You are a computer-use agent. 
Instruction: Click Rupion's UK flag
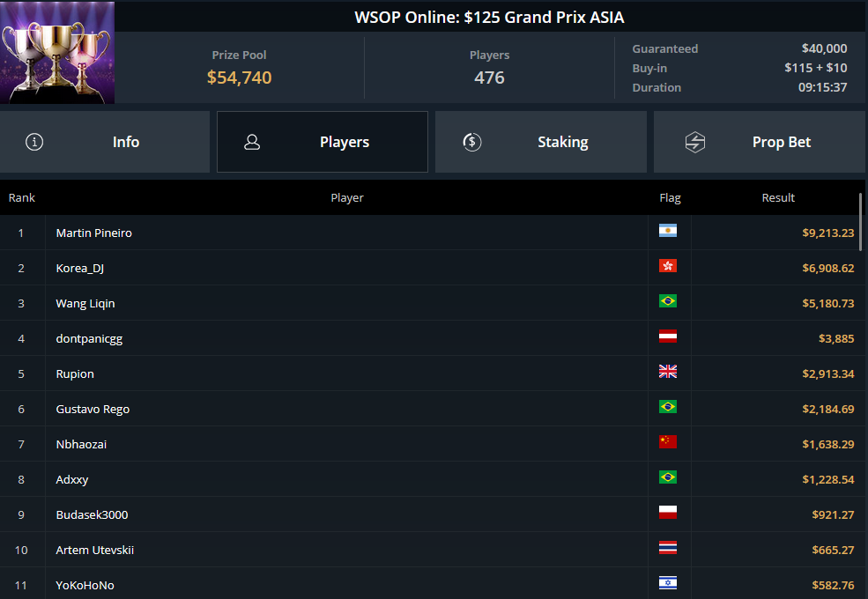(668, 372)
